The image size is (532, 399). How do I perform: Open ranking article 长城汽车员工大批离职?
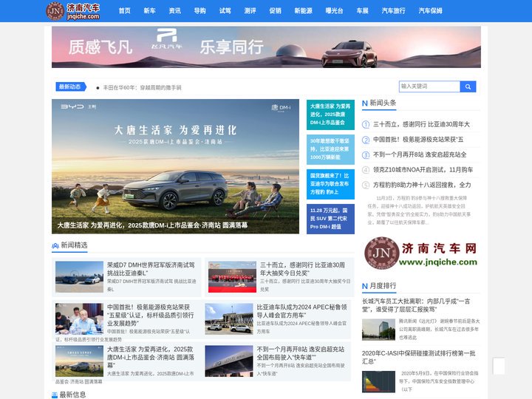416,305
